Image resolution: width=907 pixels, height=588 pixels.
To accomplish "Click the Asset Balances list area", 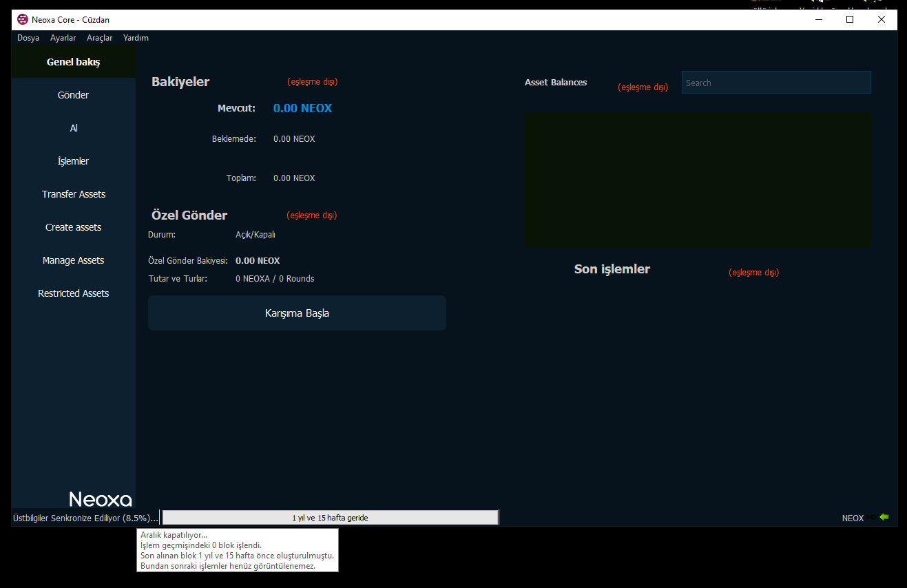I will click(698, 180).
